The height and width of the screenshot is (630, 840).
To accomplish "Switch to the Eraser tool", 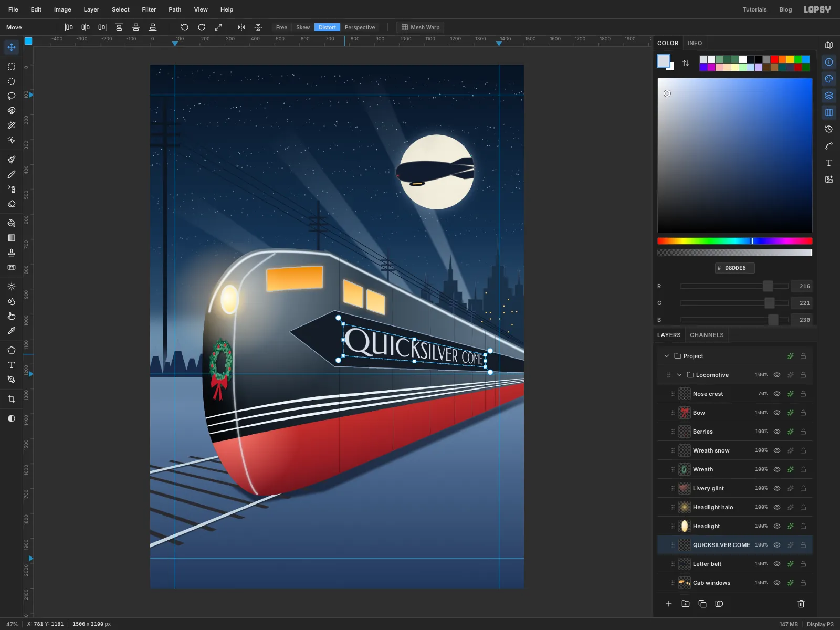I will 12,204.
